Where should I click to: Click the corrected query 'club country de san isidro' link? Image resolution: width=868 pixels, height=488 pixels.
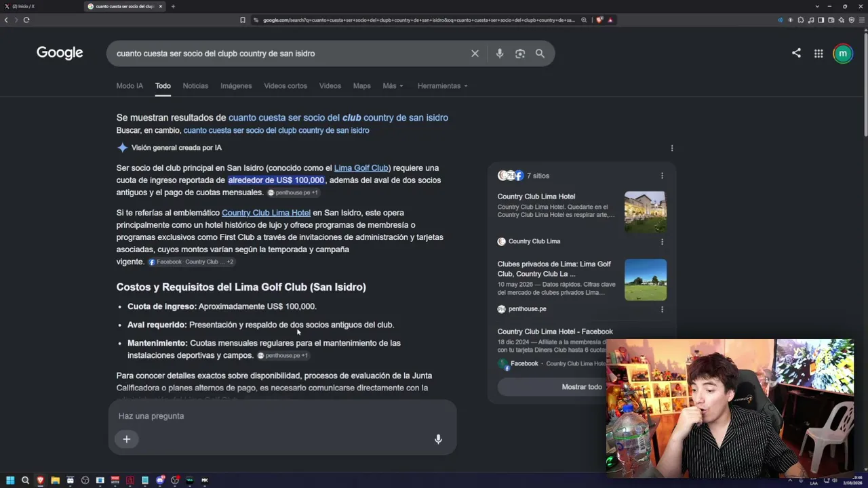pyautogui.click(x=338, y=118)
